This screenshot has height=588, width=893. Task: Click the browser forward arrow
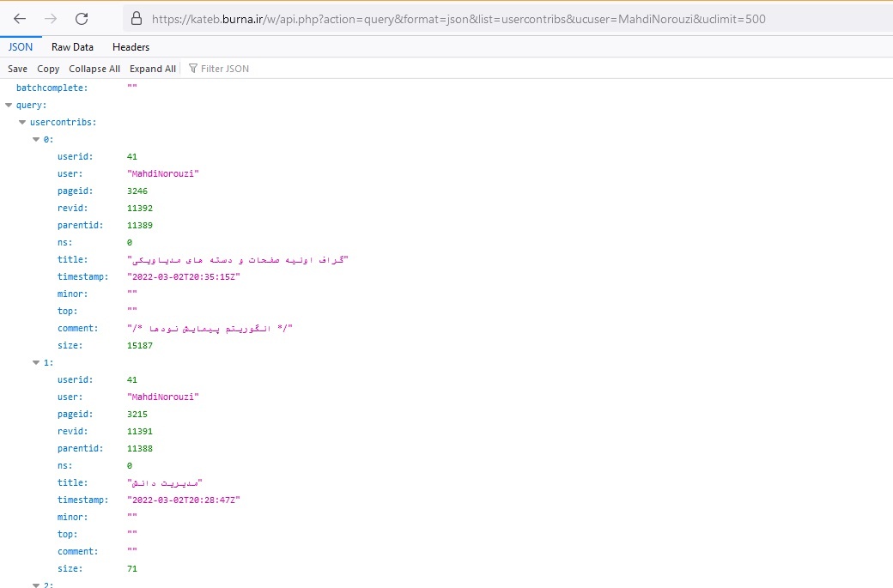51,18
